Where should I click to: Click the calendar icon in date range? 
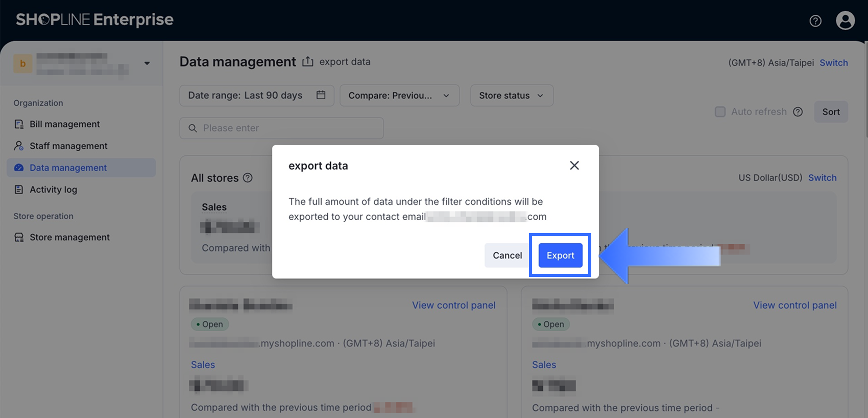pos(321,95)
